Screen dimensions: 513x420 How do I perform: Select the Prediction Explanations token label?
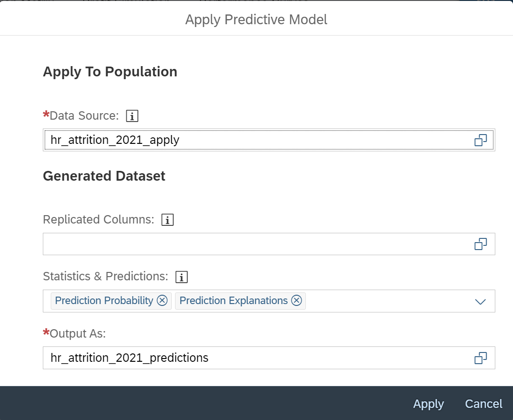coord(233,301)
